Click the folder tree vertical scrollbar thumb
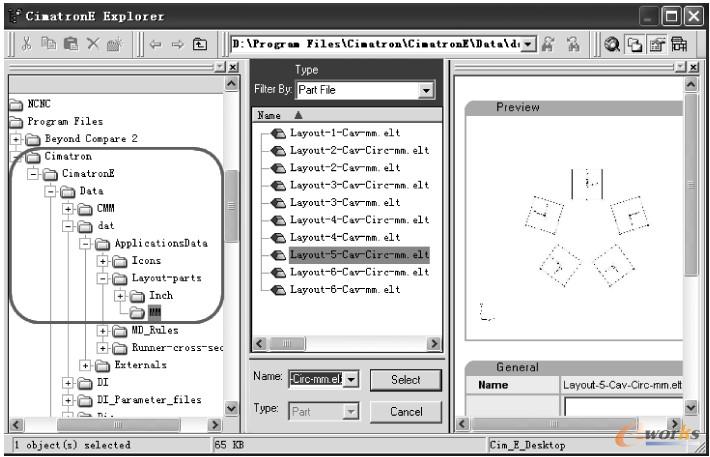 (232, 205)
